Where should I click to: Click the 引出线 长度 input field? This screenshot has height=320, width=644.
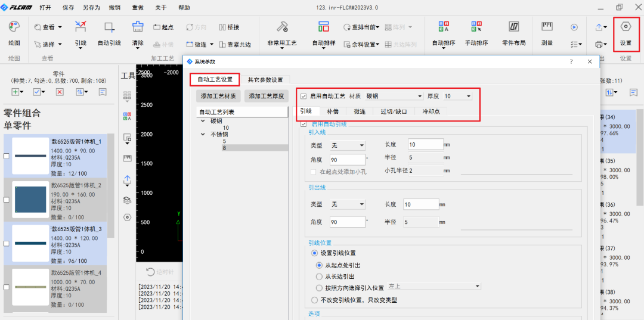point(422,204)
